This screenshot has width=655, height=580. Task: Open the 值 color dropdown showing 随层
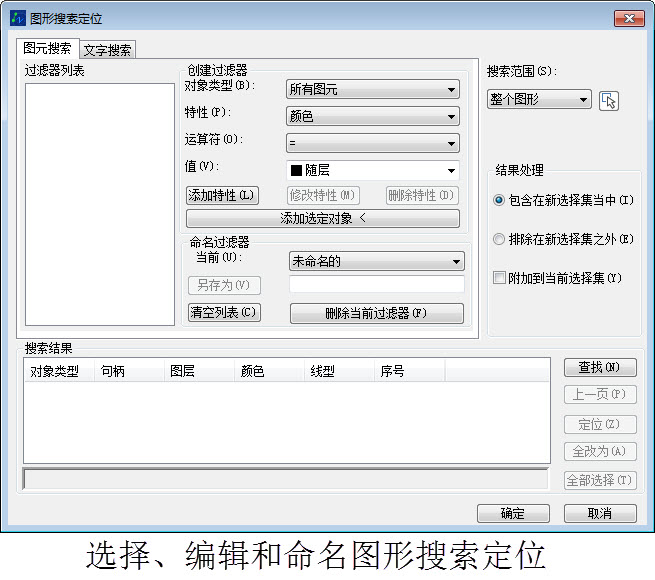coord(372,170)
